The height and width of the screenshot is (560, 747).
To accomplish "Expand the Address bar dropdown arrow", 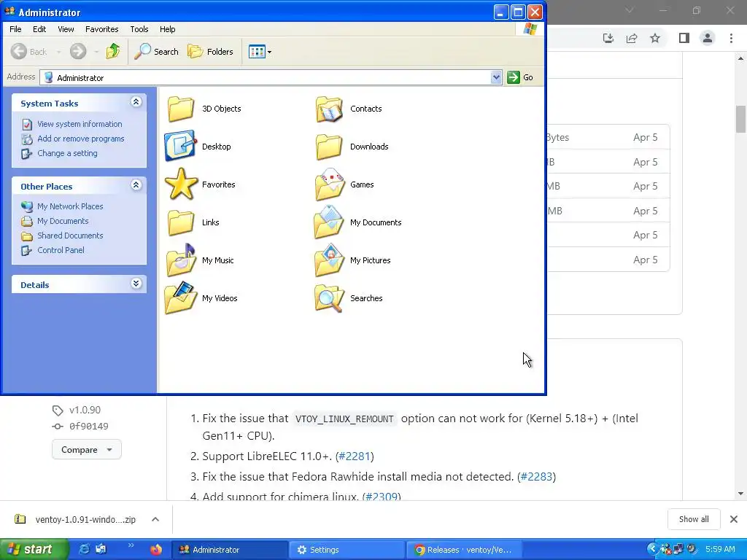I will coord(496,77).
